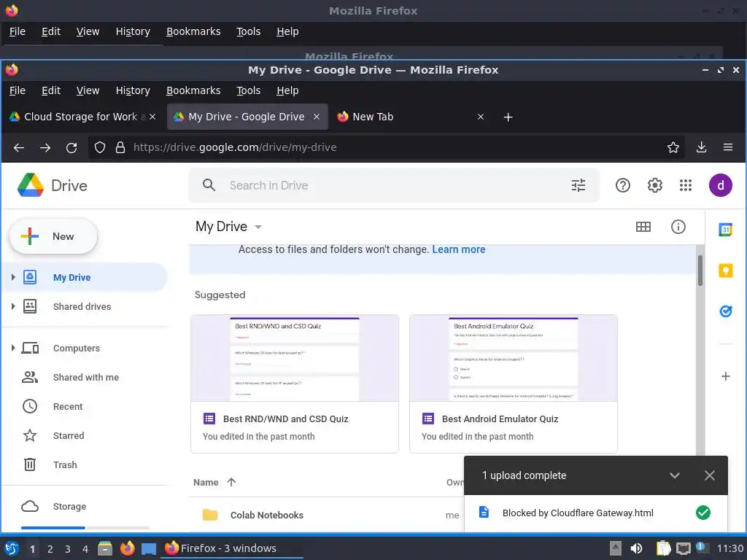Open the volume speaker tray icon

(636, 548)
